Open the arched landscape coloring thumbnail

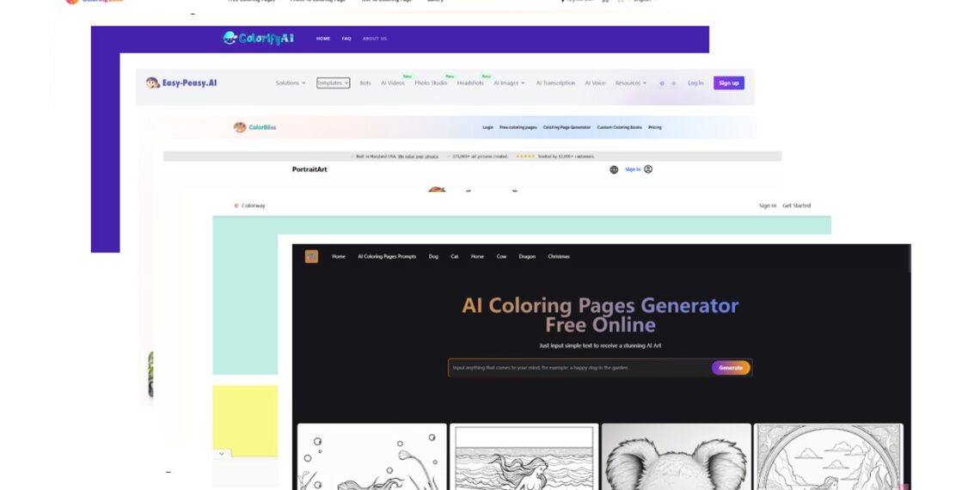tap(828, 456)
